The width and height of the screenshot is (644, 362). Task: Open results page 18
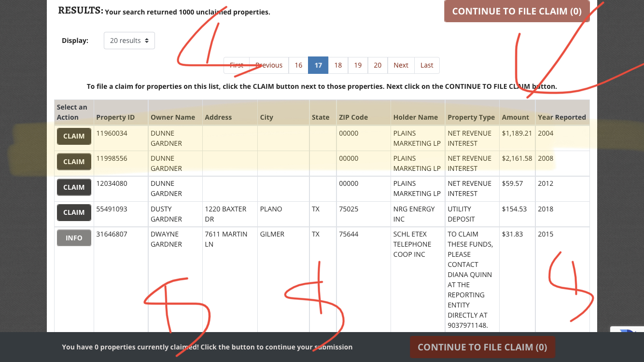(338, 65)
